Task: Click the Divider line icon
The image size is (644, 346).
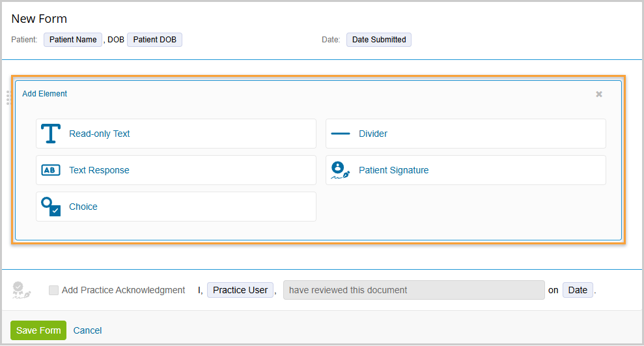Action: 340,134
